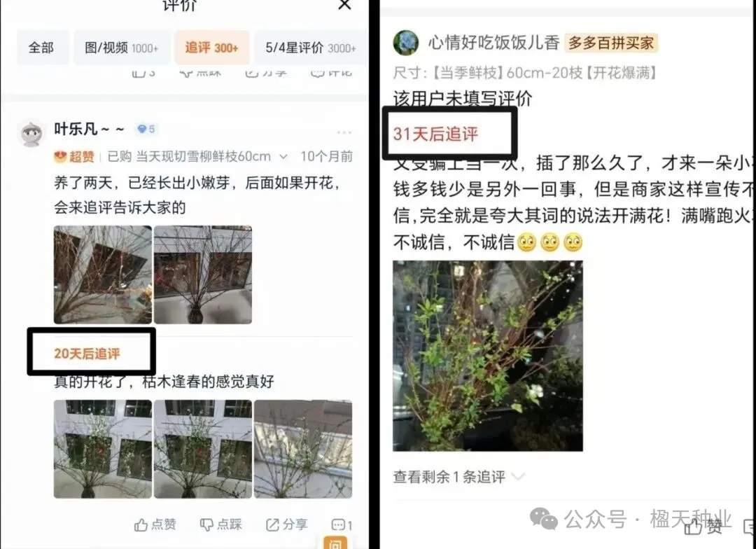Image resolution: width=756 pixels, height=549 pixels.
Task: Open the large green branch photo in the right review
Action: pyautogui.click(x=487, y=356)
